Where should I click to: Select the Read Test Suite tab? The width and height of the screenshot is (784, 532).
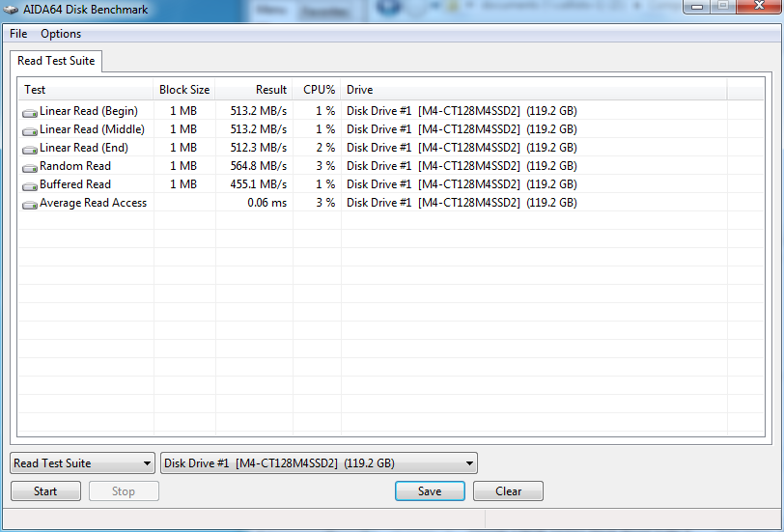[56, 61]
